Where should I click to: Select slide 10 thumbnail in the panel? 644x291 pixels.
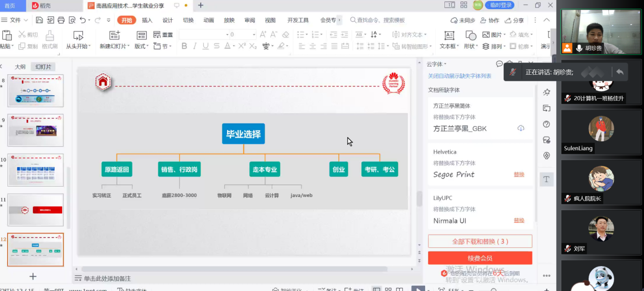(x=36, y=170)
